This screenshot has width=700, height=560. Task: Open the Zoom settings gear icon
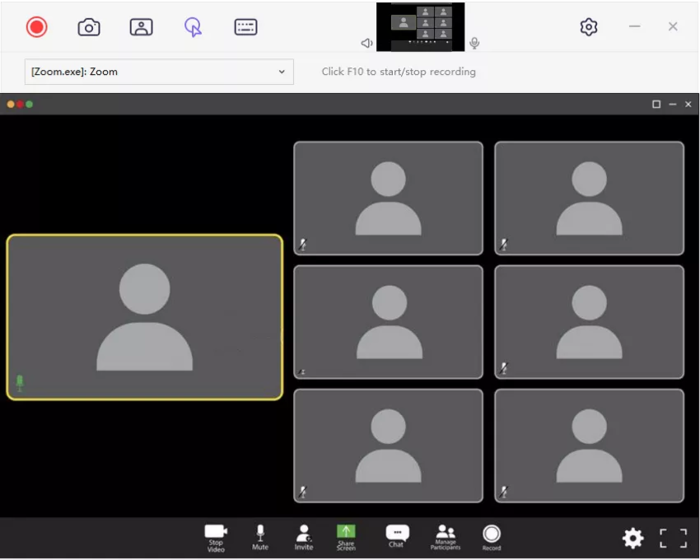pyautogui.click(x=633, y=538)
